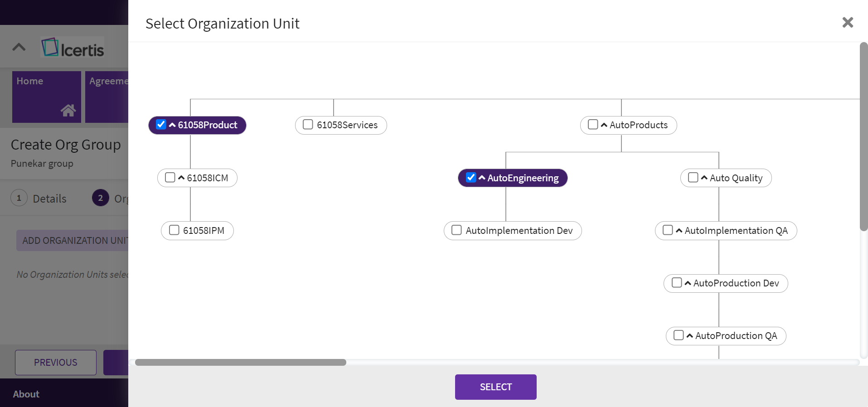Click the Home house icon
Image resolution: width=868 pixels, height=407 pixels.
[x=68, y=110]
